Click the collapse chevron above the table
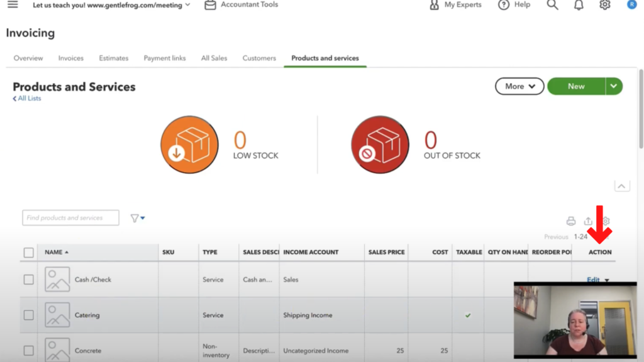 tap(622, 185)
